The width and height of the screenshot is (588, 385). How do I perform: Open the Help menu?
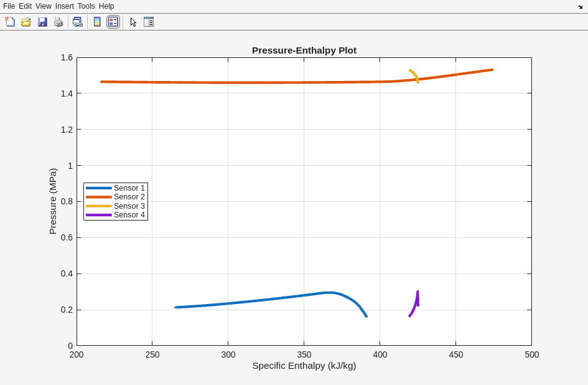pos(106,6)
